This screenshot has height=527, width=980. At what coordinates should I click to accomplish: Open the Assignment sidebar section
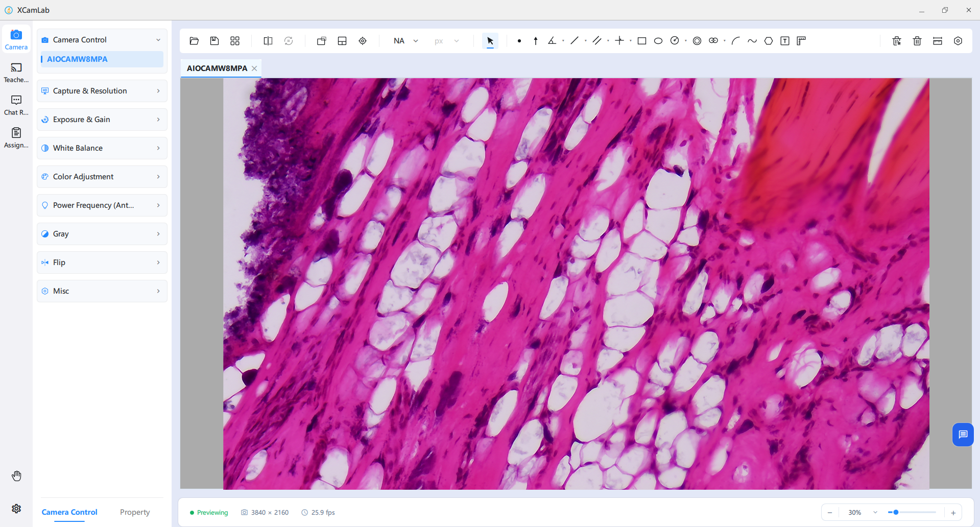(16, 138)
